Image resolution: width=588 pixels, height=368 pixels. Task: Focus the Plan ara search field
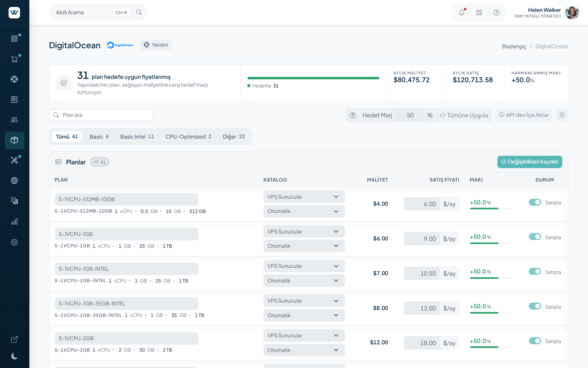pyautogui.click(x=101, y=115)
